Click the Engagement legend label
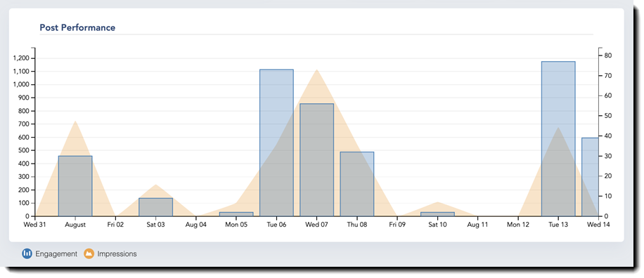This screenshot has width=644, height=278. [x=56, y=254]
